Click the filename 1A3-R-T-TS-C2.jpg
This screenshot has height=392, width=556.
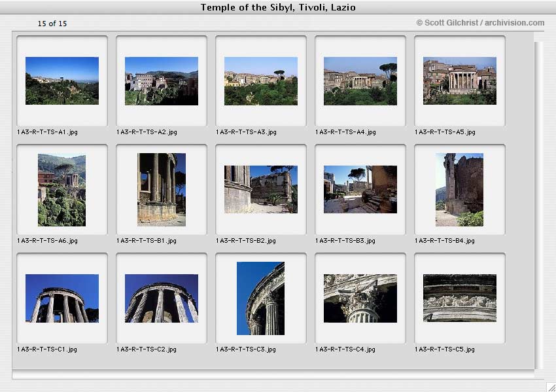147,349
